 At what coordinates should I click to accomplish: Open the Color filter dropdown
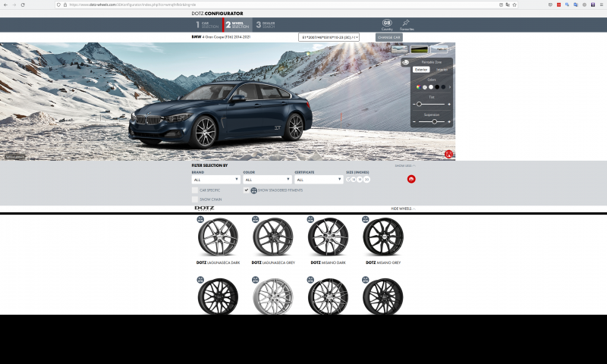[267, 180]
